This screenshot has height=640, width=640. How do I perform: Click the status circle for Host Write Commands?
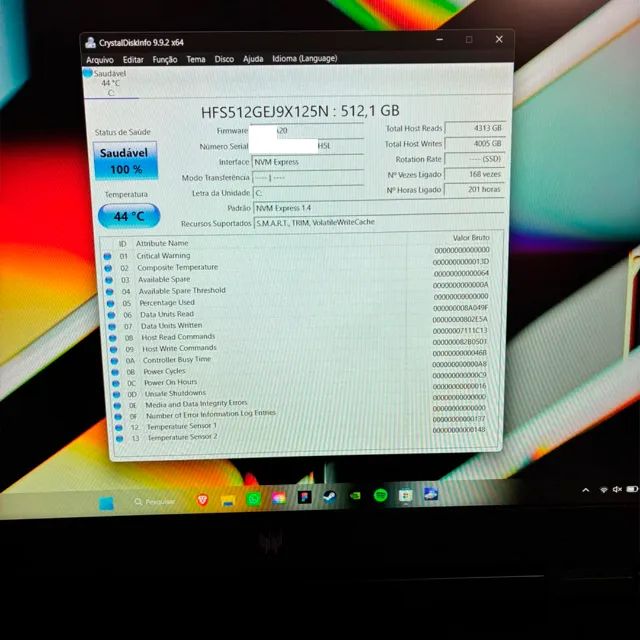[113, 349]
